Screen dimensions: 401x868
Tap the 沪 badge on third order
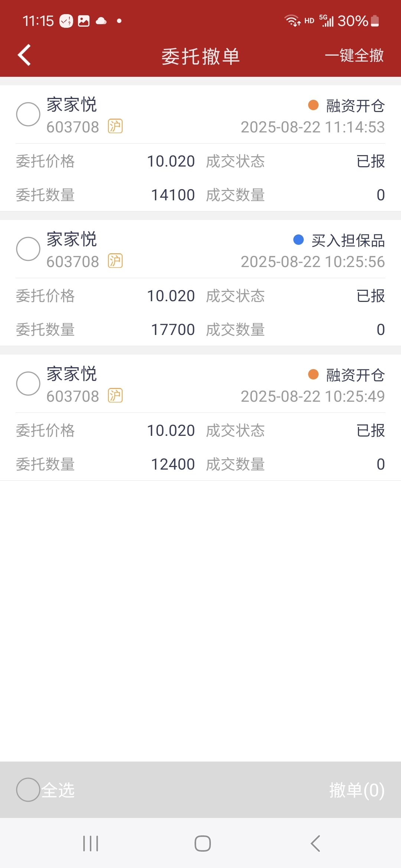(115, 396)
